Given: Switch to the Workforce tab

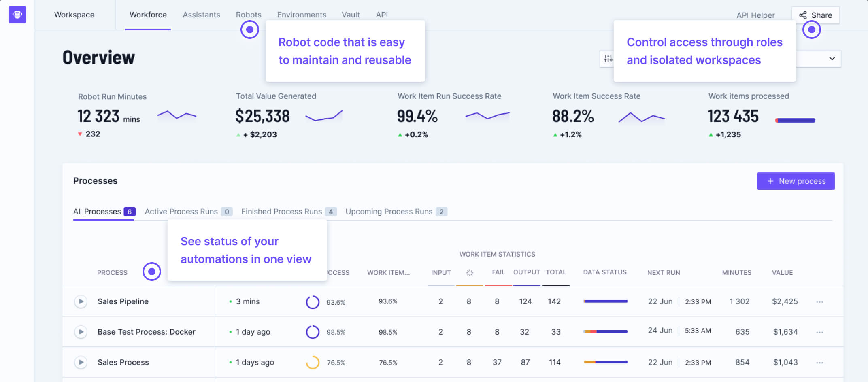Looking at the screenshot, I should click(x=148, y=15).
